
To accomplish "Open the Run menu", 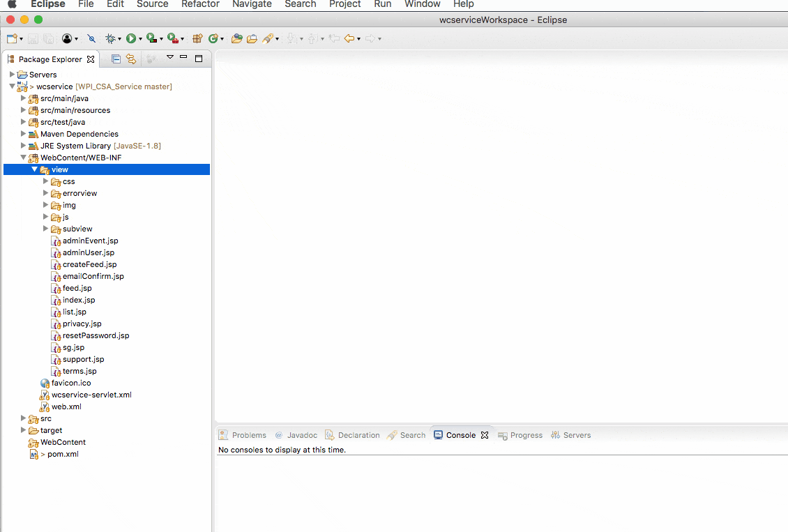I will [382, 4].
